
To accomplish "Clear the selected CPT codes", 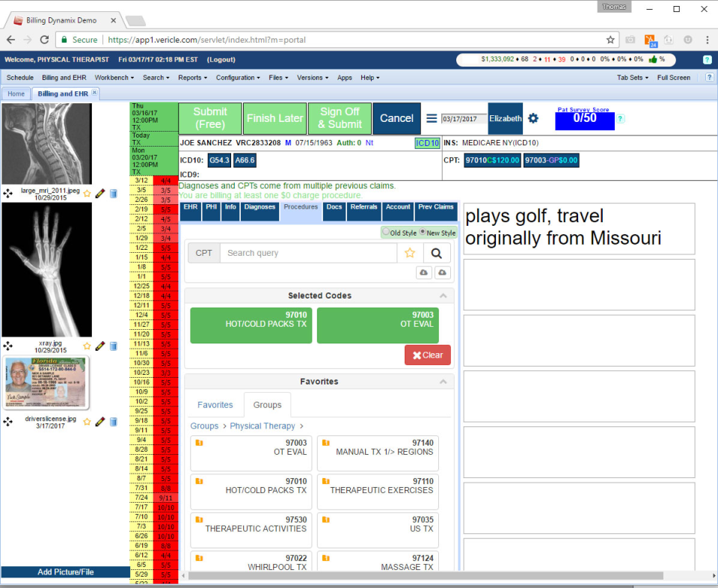I will 427,355.
